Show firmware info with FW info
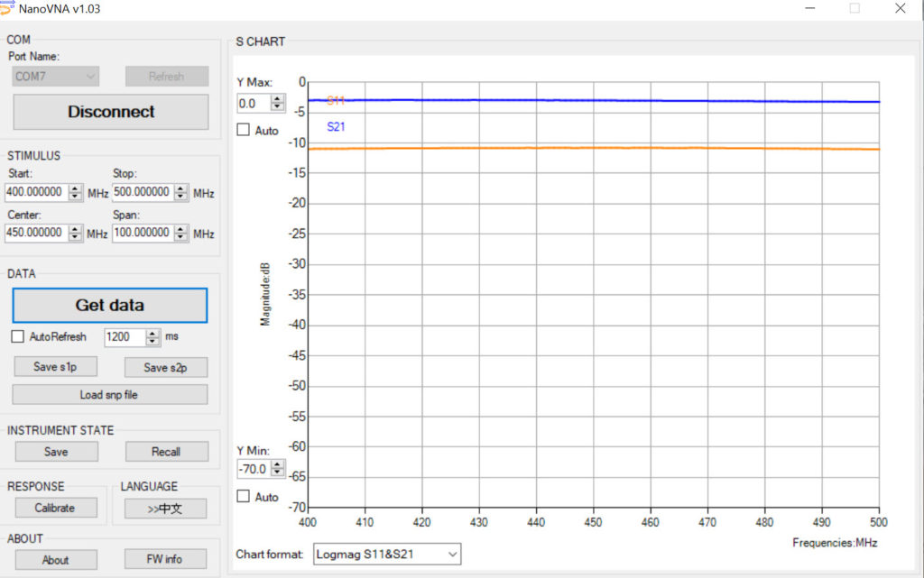The image size is (924, 578). [x=165, y=560]
